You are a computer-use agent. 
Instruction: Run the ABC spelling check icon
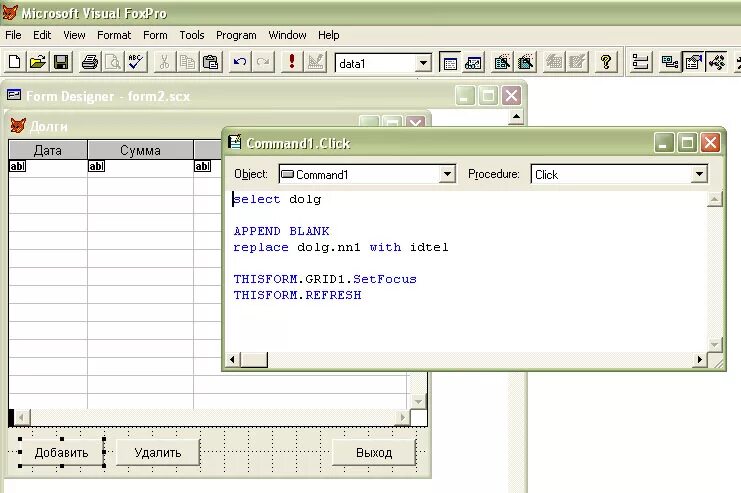pyautogui.click(x=136, y=62)
